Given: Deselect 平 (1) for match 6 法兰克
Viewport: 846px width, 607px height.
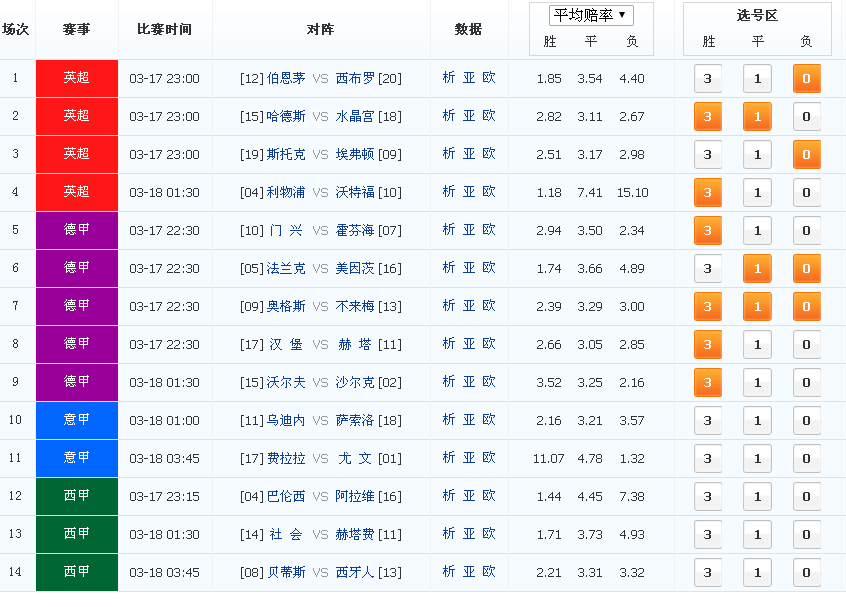Looking at the screenshot, I should point(757,269).
